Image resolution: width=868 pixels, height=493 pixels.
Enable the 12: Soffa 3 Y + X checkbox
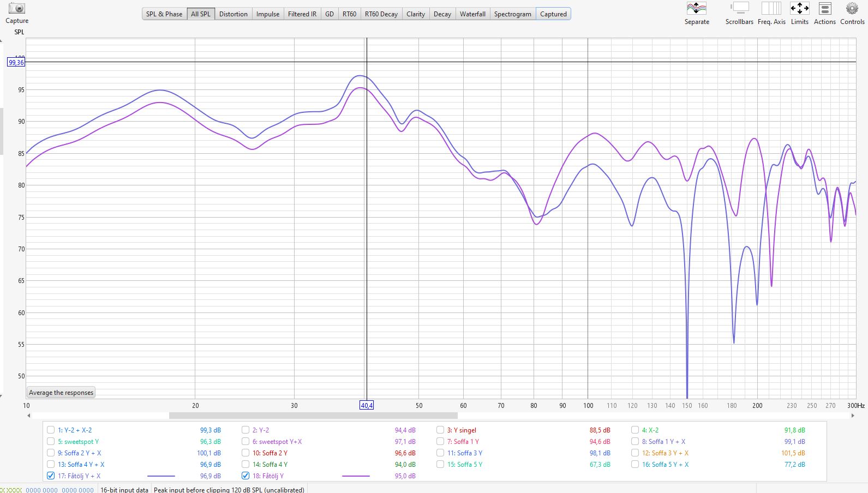coord(635,453)
